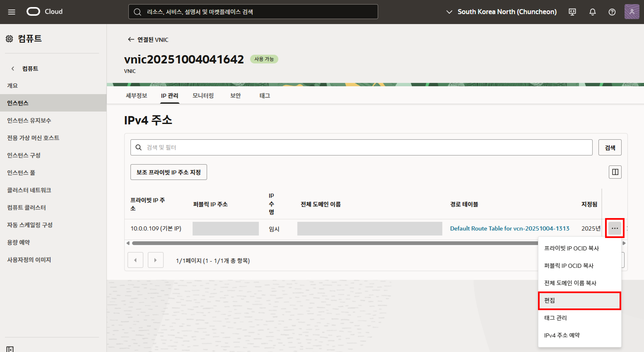Go back via 컴퓨트 chevron
Viewport: 644px width, 352px height.
tap(13, 69)
